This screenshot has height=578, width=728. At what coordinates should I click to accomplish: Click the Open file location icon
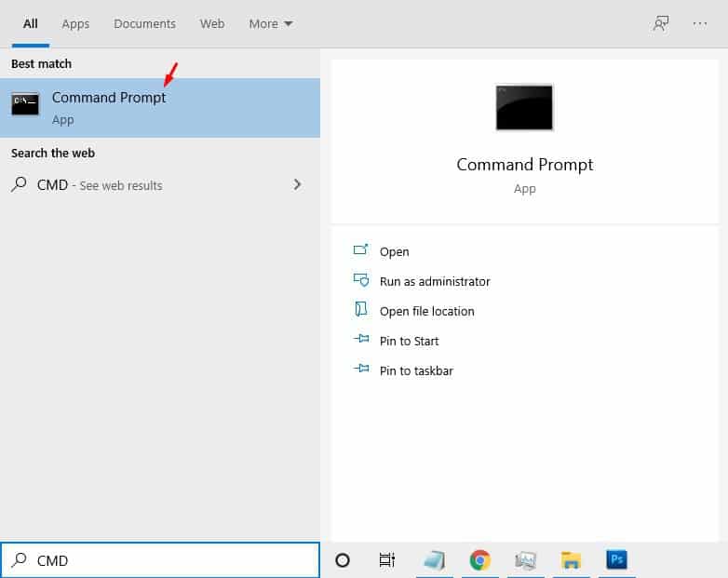click(361, 309)
